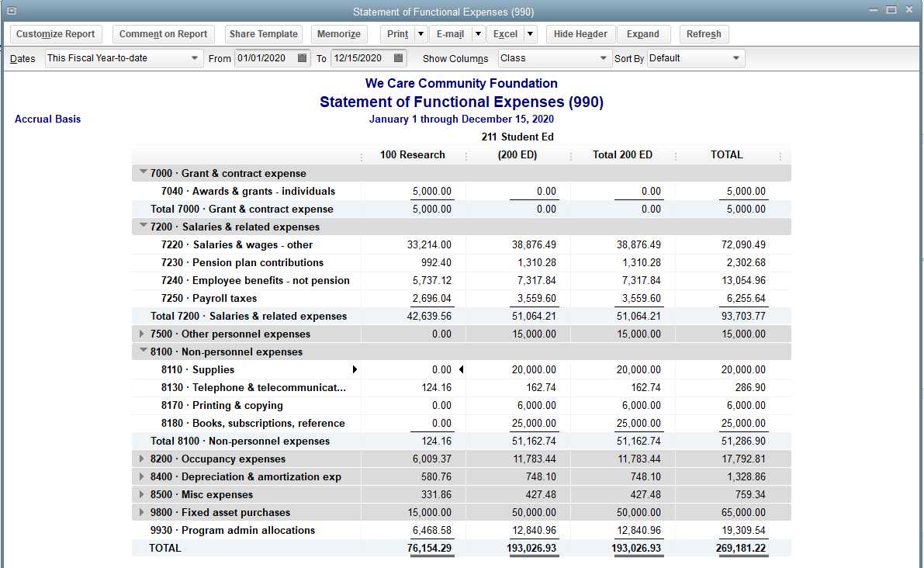Click the Total 200 ED column header
924x568 pixels.
(x=622, y=154)
